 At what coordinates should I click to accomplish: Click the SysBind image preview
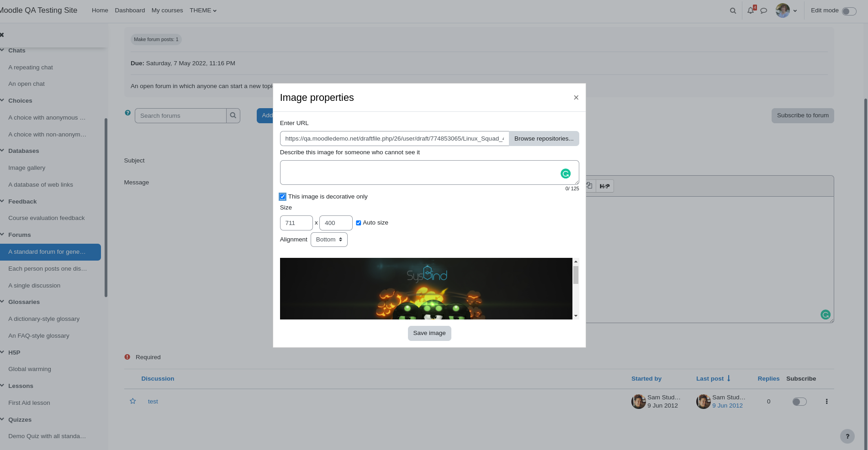point(426,288)
